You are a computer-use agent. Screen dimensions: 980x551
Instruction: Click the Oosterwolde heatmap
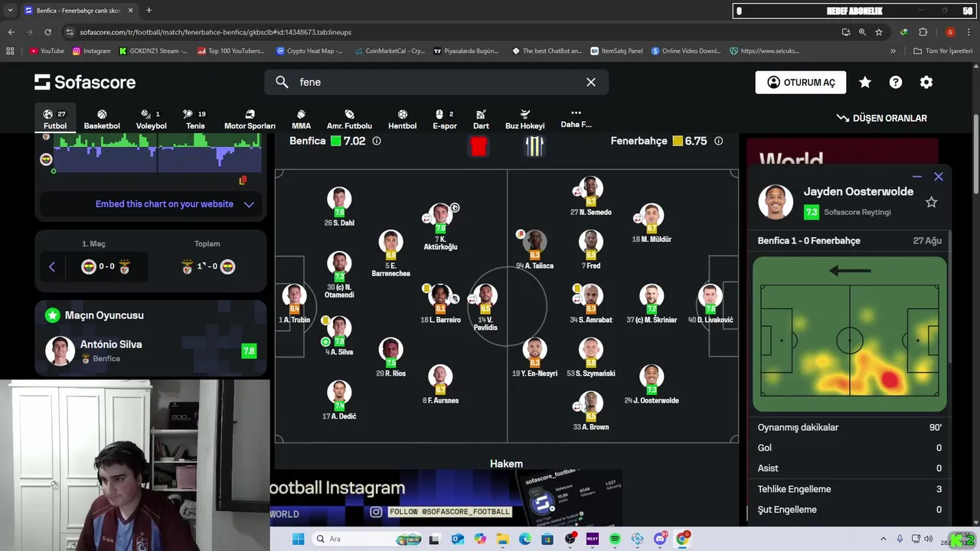pyautogui.click(x=850, y=335)
